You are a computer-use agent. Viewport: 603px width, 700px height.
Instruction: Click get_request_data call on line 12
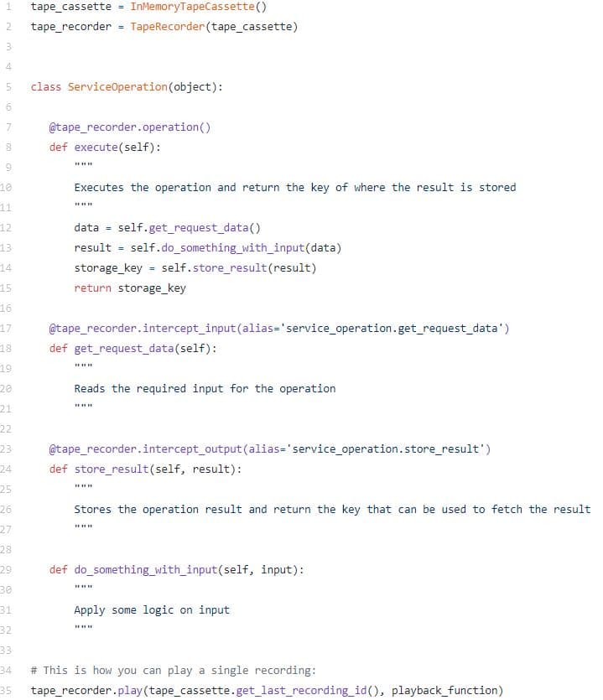198,228
